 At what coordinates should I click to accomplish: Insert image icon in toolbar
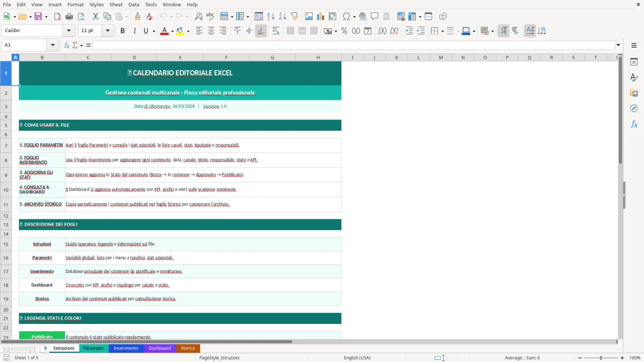[x=309, y=17]
